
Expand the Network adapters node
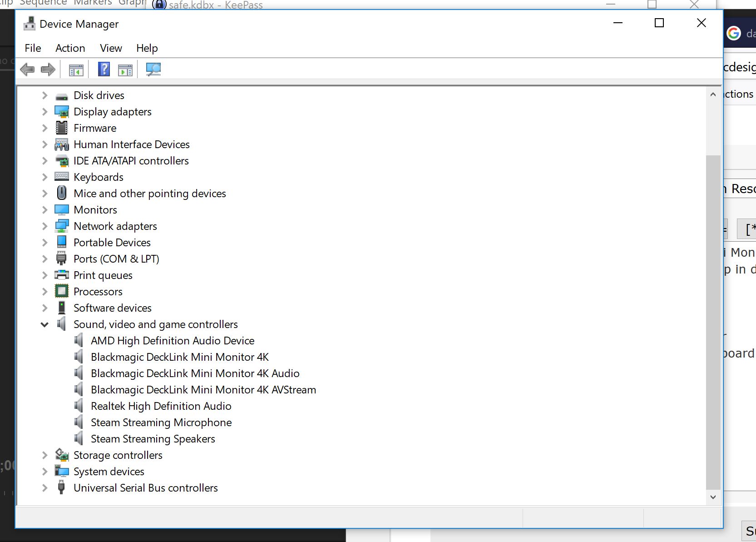(x=44, y=226)
